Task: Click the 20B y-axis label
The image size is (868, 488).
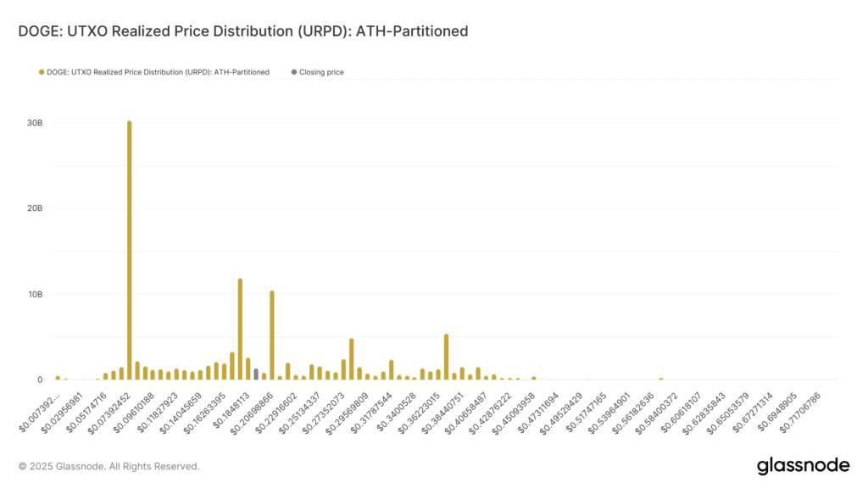Action: tap(34, 208)
